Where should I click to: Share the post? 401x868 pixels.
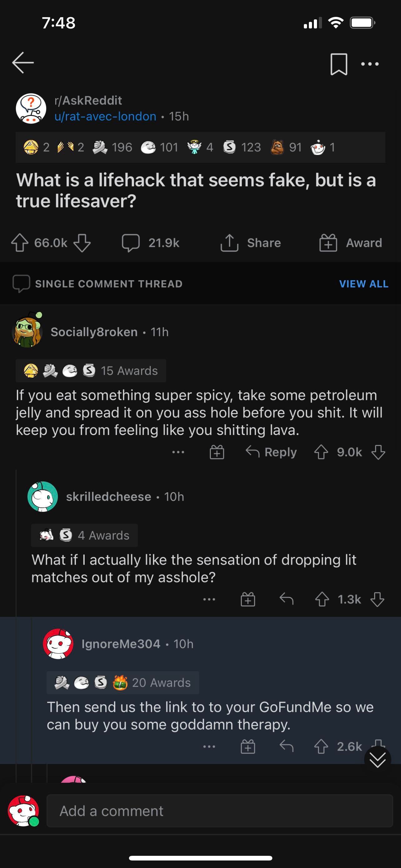[250, 243]
